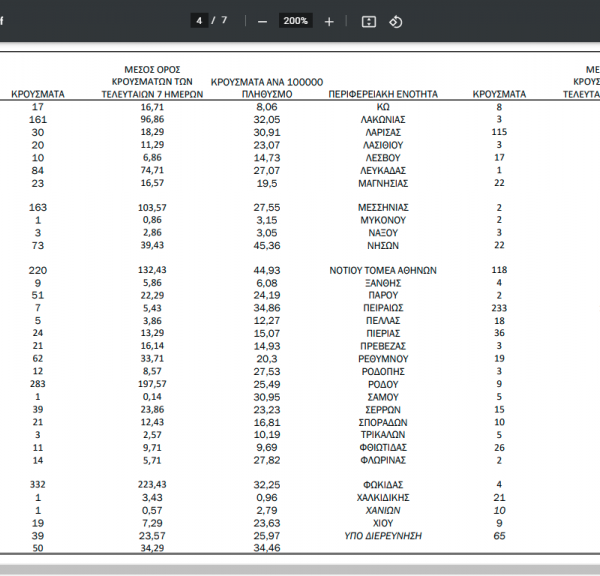Click the fit to page icon
This screenshot has width=600, height=576.
tap(369, 22)
